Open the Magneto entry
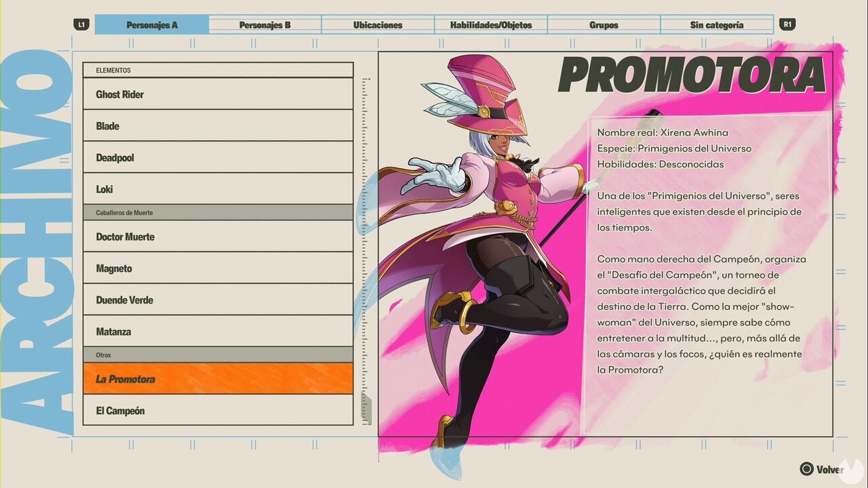 (218, 268)
